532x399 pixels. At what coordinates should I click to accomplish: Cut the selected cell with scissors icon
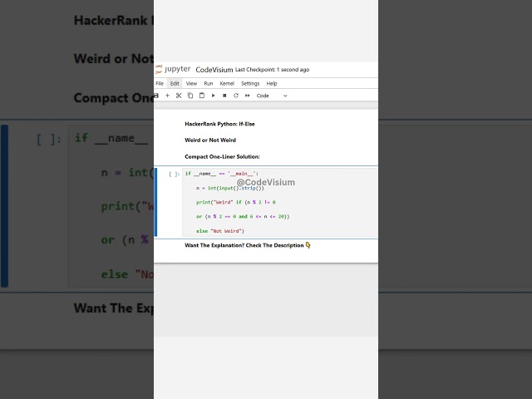pyautogui.click(x=179, y=96)
